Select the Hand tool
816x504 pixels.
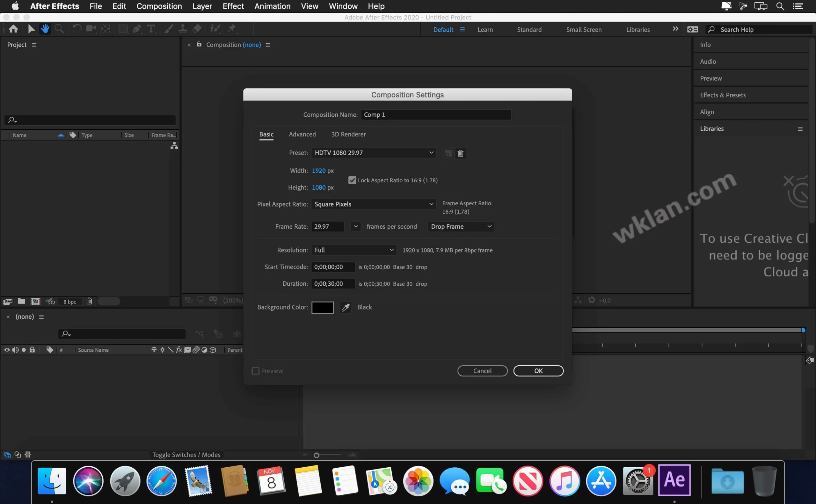(x=45, y=29)
